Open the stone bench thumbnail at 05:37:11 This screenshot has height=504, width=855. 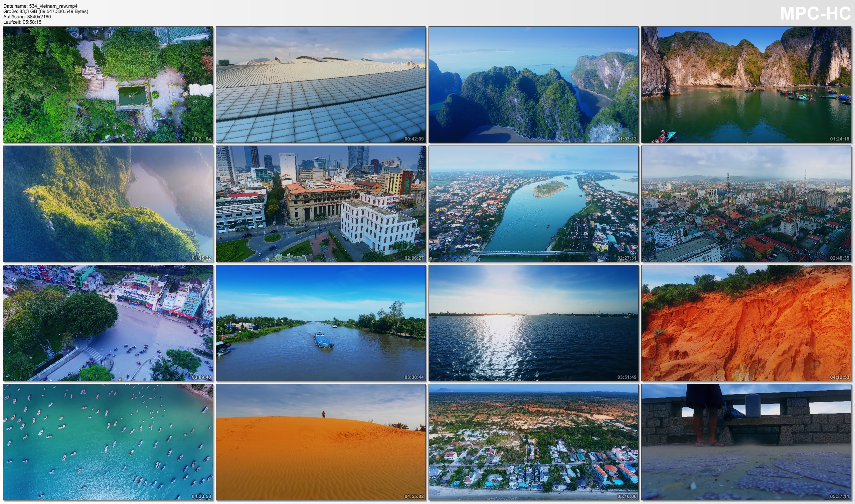point(746,442)
